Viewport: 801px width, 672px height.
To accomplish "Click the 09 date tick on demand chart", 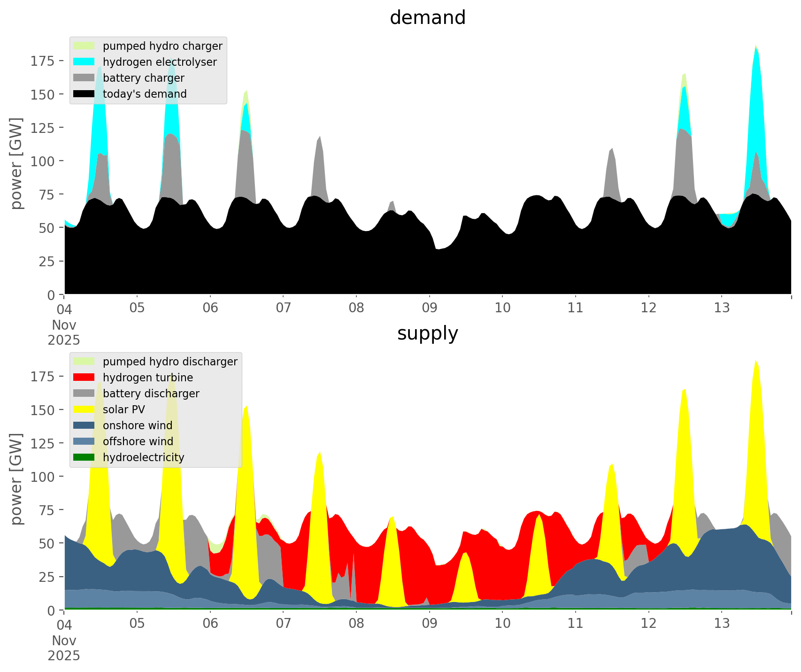I will (429, 308).
